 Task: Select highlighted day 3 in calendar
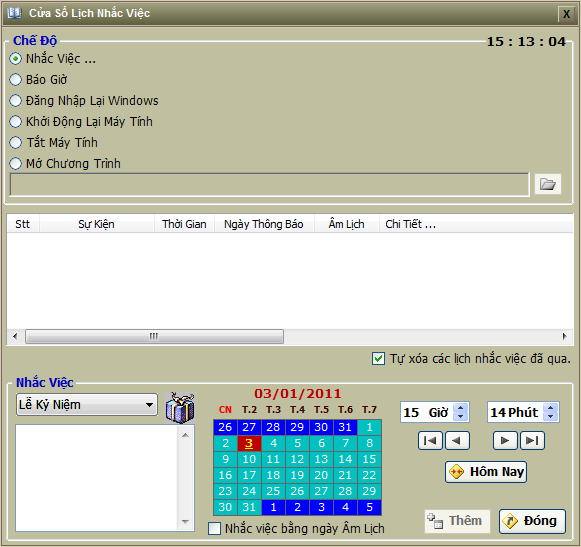(x=249, y=443)
